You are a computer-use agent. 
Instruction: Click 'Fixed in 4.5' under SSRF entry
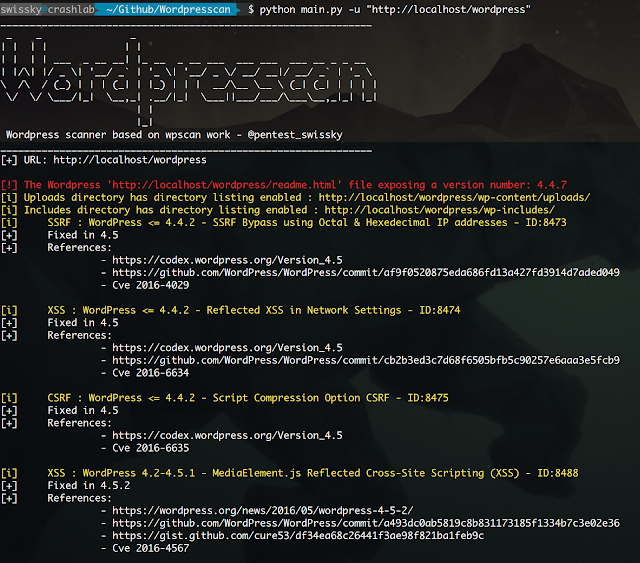point(83,235)
